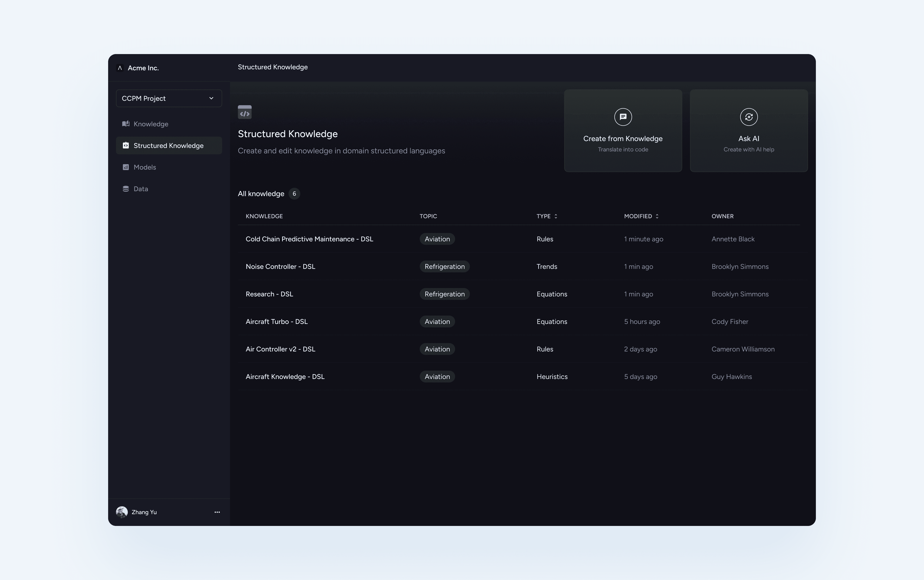924x580 pixels.
Task: Click the Knowledge book icon in sidebar
Action: click(x=125, y=124)
